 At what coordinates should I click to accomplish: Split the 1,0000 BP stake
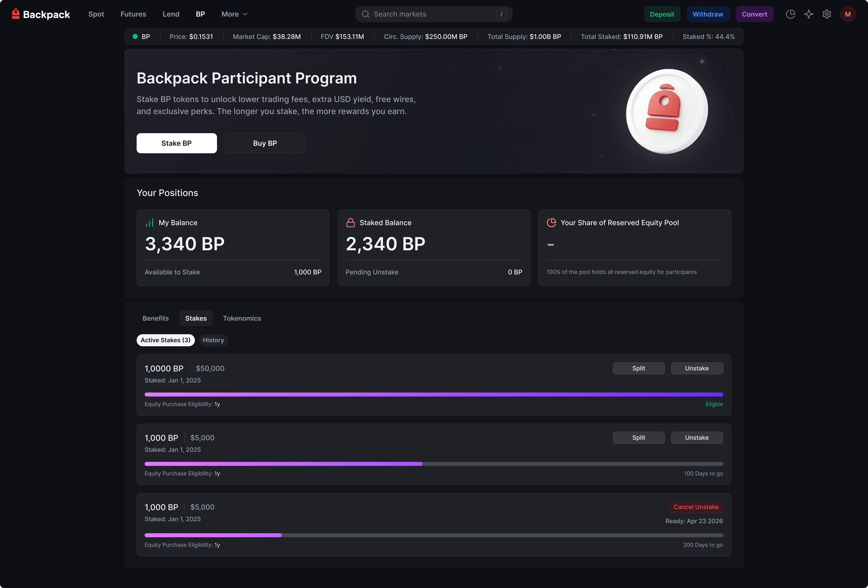pyautogui.click(x=639, y=368)
